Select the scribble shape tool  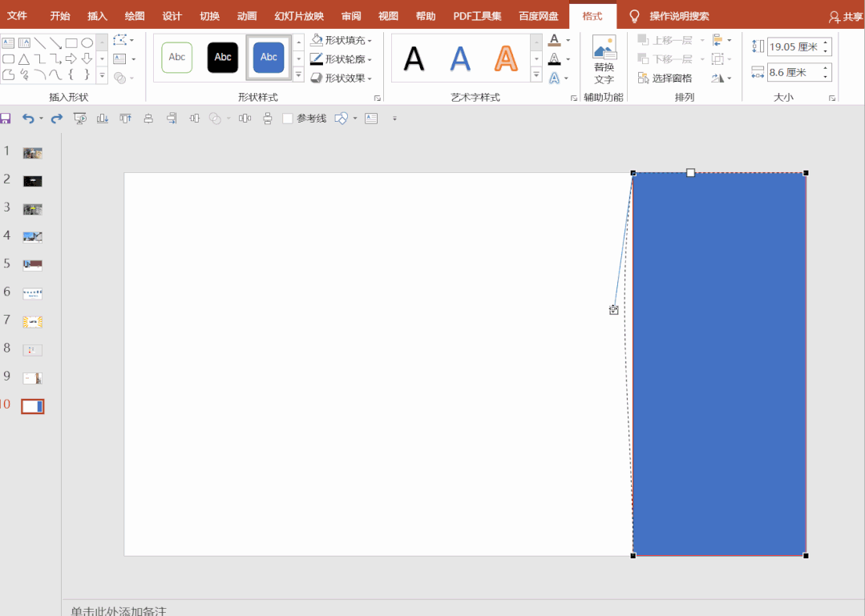point(24,74)
